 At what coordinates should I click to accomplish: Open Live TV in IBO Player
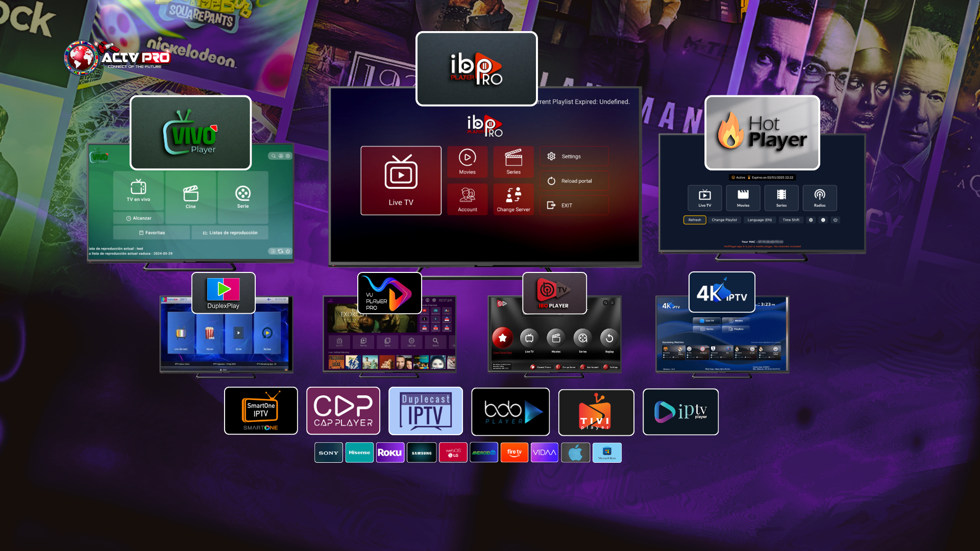click(x=401, y=181)
